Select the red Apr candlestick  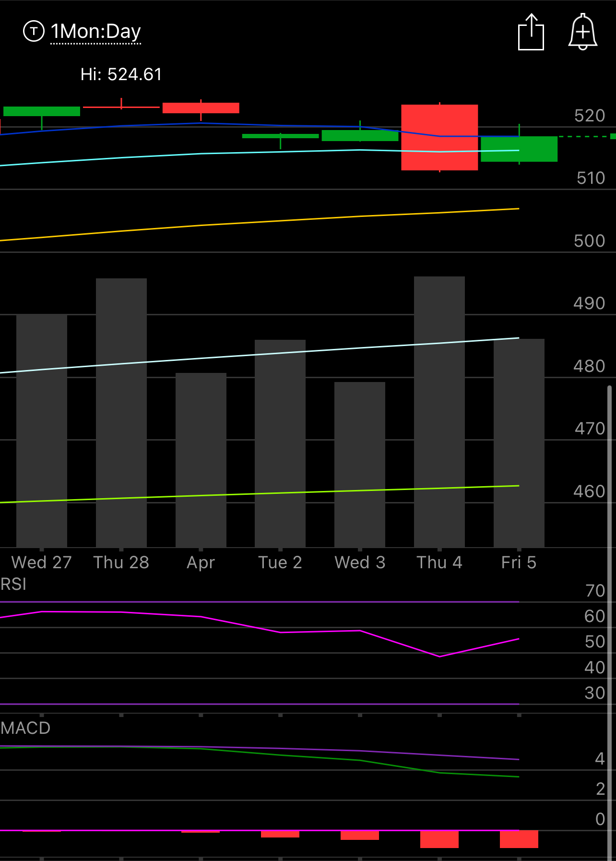201,108
